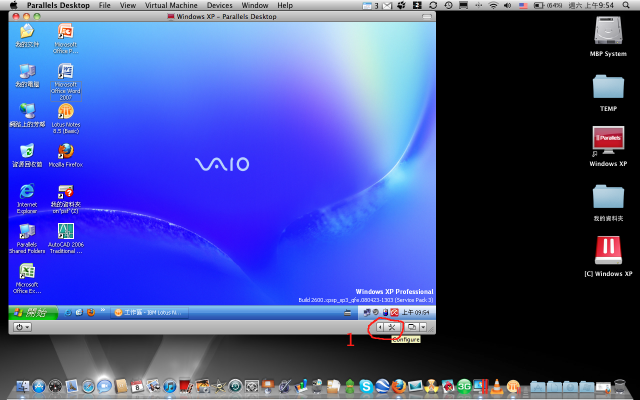This screenshot has width=640, height=400.
Task: Click the Safari compass icon in the Dock
Action: pos(88,386)
